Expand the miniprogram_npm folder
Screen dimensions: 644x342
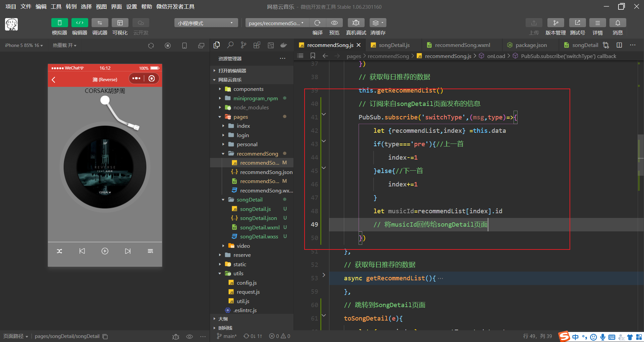point(252,98)
